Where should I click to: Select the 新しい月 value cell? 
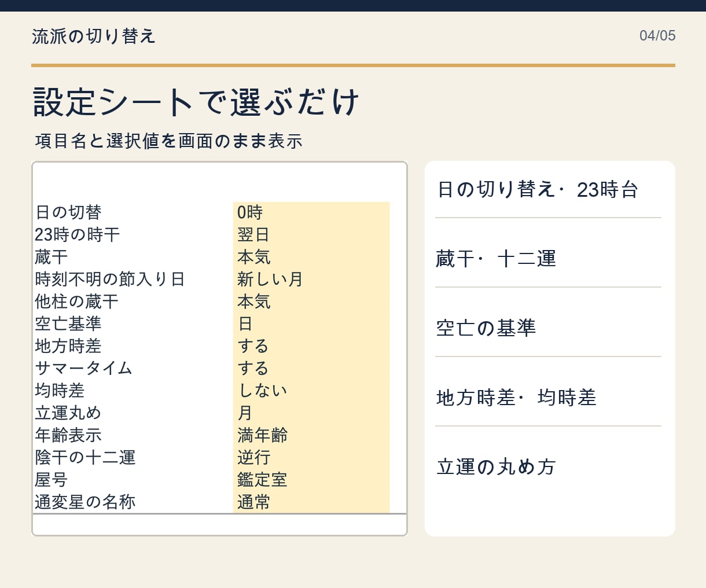311,280
